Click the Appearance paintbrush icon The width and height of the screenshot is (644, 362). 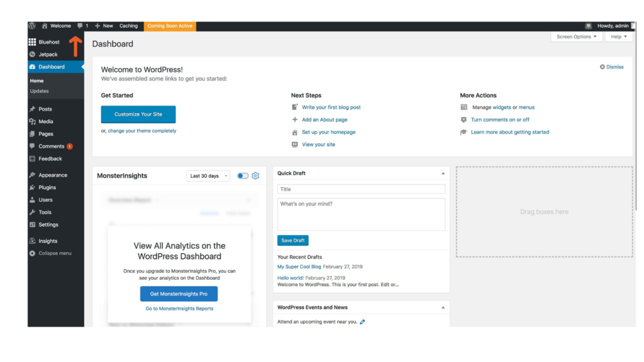[x=32, y=175]
